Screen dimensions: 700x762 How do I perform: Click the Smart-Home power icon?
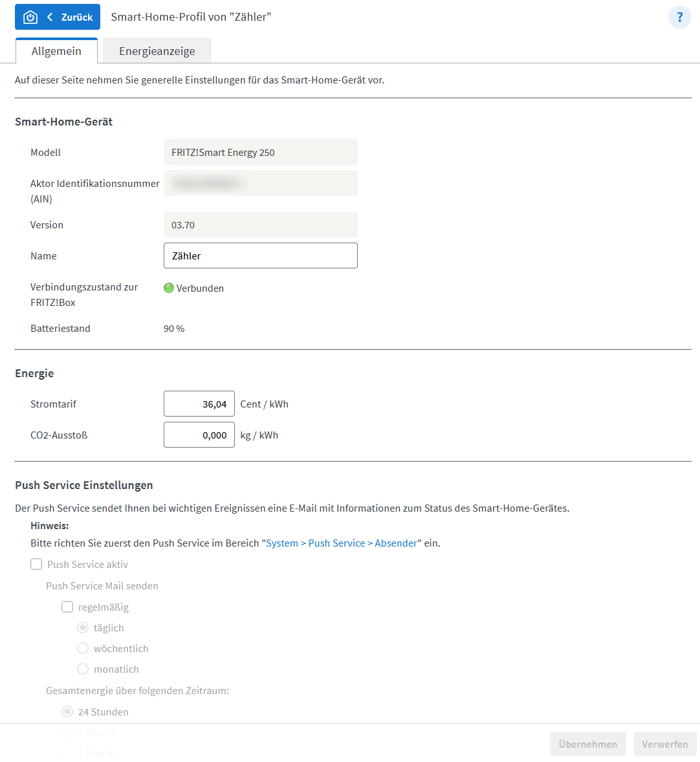tap(30, 17)
